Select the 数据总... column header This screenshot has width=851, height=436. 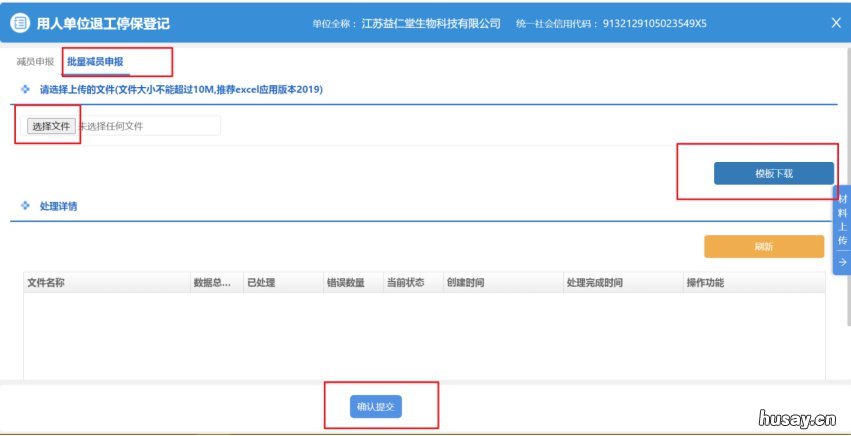[217, 283]
